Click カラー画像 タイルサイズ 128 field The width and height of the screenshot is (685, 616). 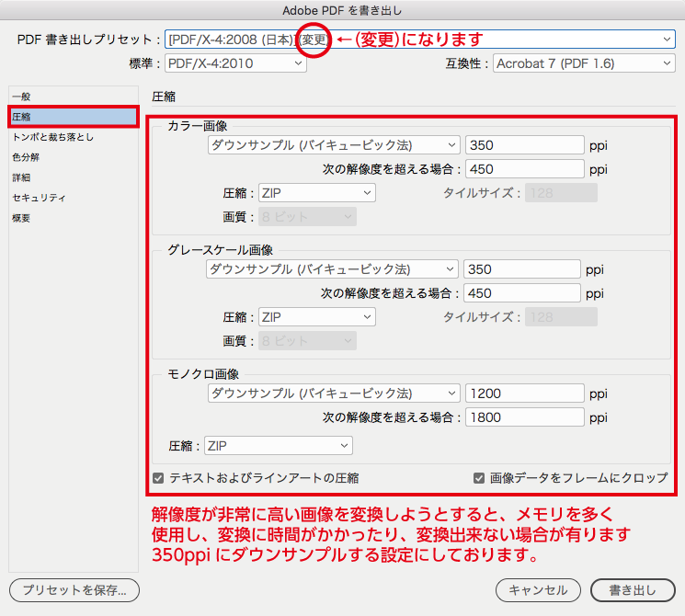(x=562, y=193)
